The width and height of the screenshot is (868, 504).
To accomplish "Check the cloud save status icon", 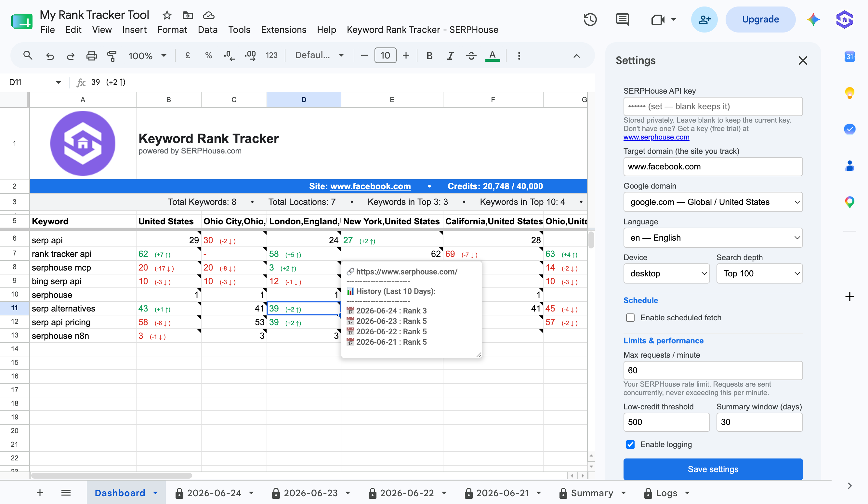I will point(209,15).
